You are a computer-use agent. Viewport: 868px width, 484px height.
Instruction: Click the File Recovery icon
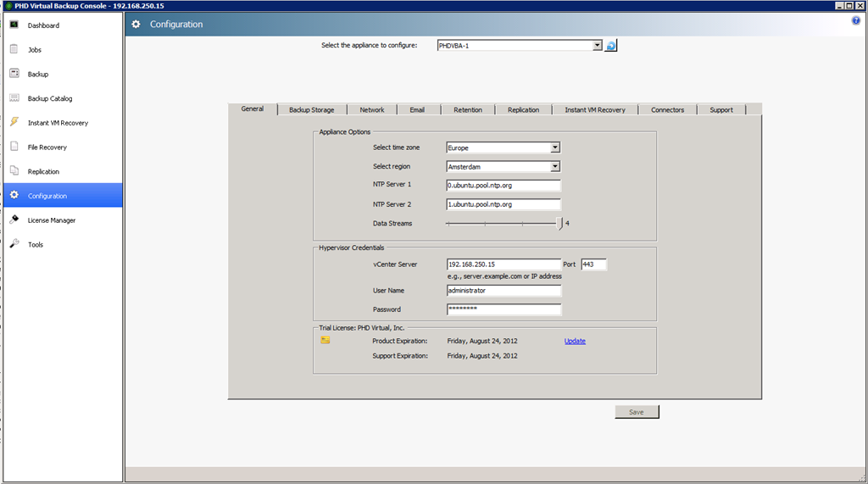[x=14, y=147]
